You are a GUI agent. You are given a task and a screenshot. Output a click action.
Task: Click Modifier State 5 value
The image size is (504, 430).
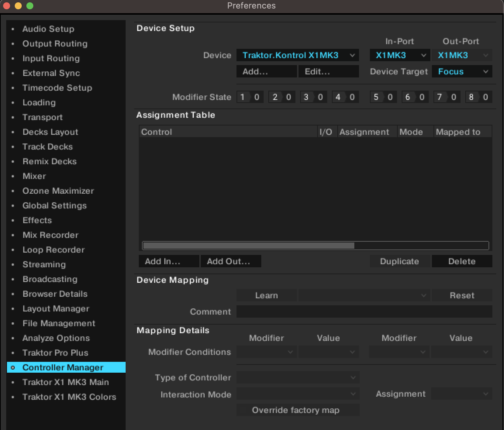(x=390, y=97)
